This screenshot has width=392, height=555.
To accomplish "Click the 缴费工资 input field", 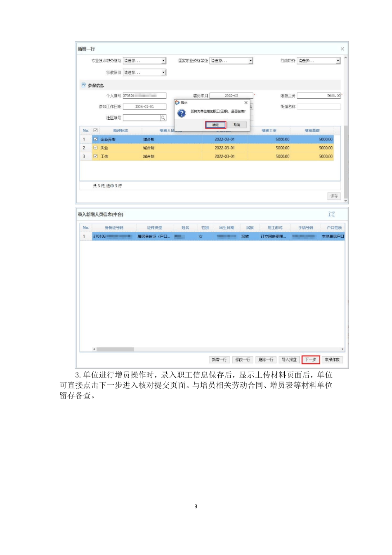I will pos(319,95).
